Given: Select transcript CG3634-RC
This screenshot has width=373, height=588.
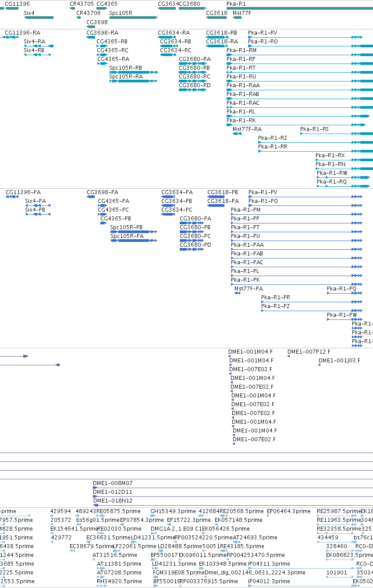Looking at the screenshot, I should [176, 50].
